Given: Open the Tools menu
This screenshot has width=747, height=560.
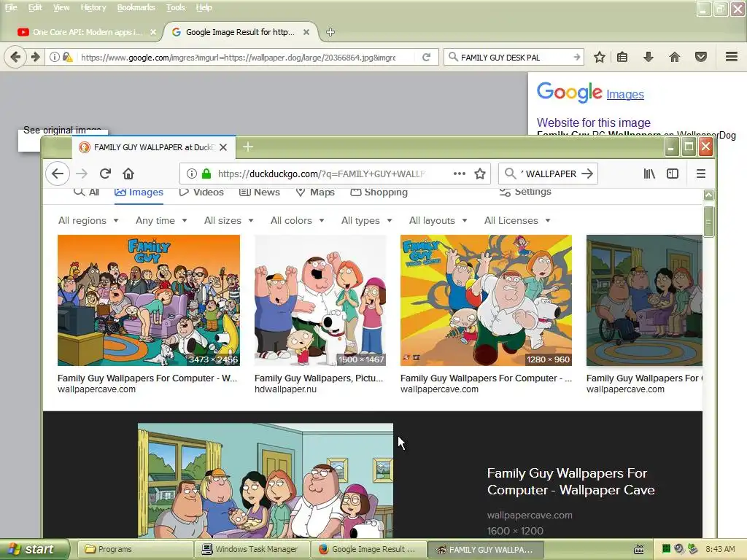Looking at the screenshot, I should (175, 7).
